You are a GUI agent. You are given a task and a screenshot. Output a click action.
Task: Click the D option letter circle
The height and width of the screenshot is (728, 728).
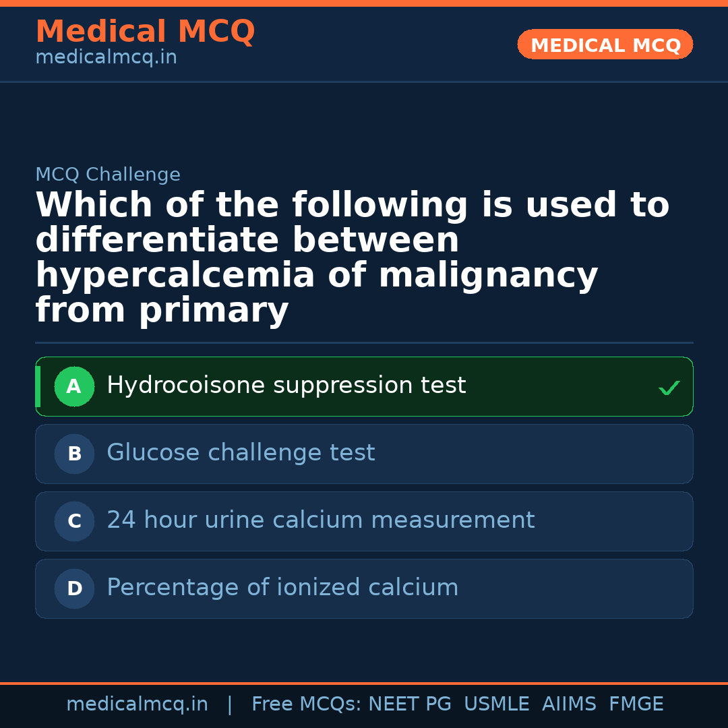pos(74,589)
